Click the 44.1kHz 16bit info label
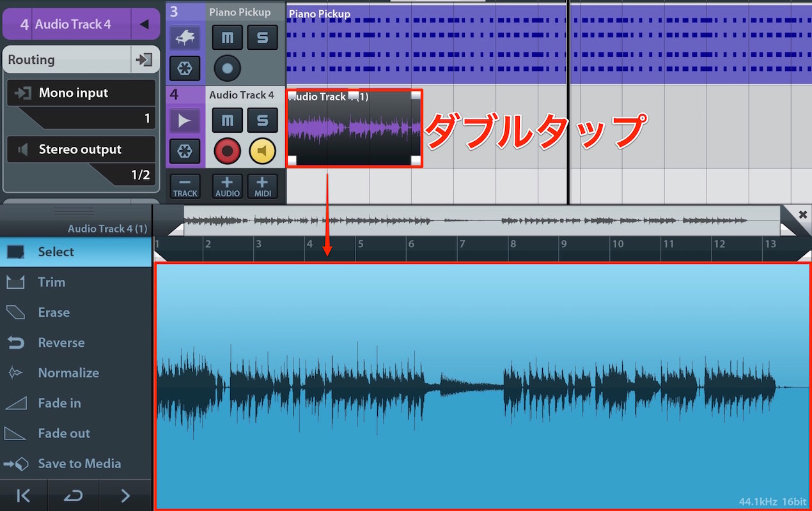 [x=773, y=501]
